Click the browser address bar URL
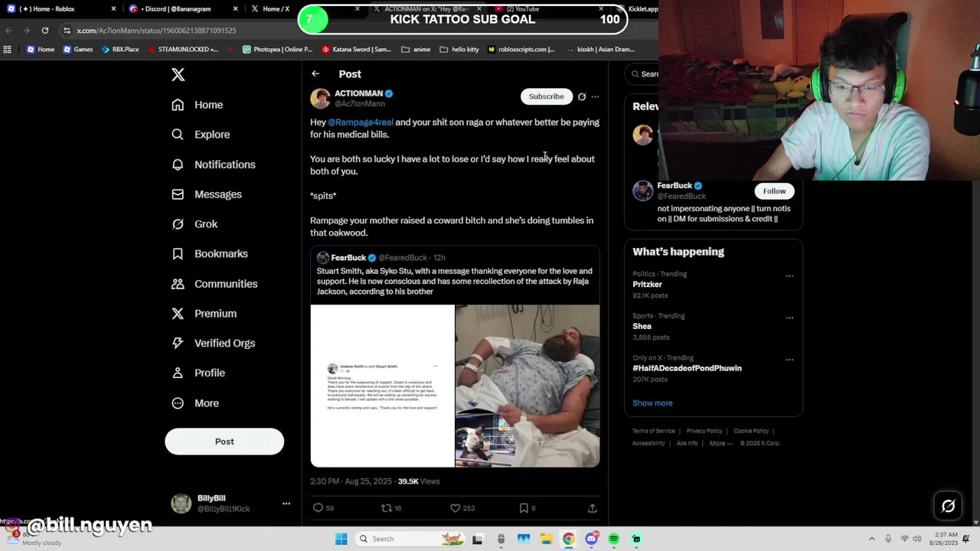Screen dimensions: 980x551 (x=156, y=31)
